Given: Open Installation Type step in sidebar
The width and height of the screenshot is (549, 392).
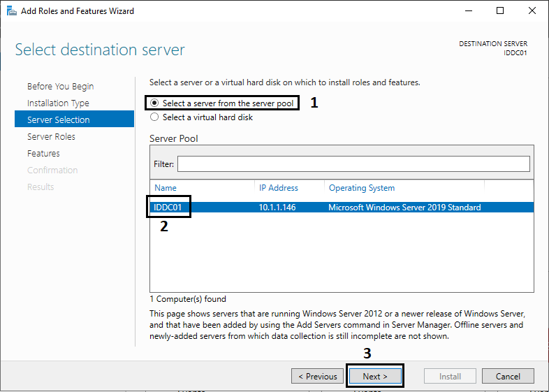Looking at the screenshot, I should (58, 103).
